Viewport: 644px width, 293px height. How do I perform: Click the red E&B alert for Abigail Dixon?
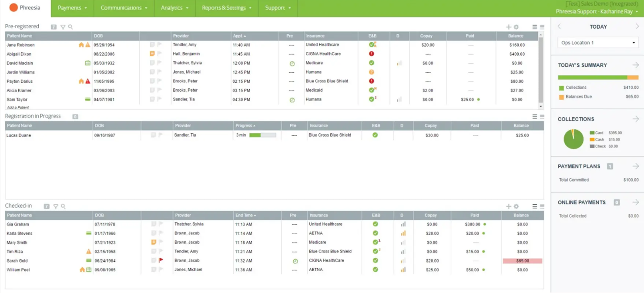click(372, 54)
